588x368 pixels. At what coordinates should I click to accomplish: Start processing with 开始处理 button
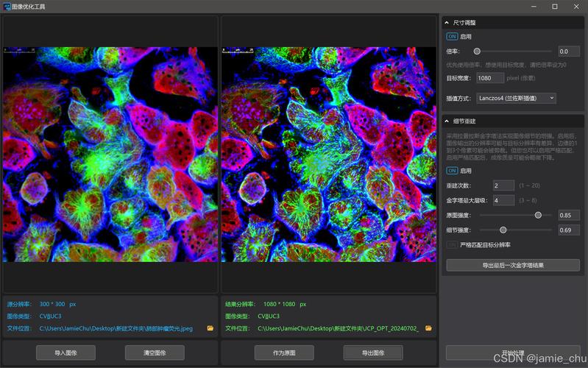[x=513, y=353]
